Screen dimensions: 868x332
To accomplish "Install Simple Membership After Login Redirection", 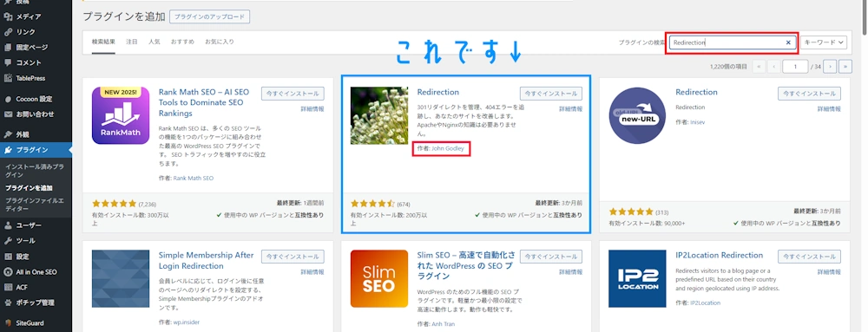I will coord(293,257).
